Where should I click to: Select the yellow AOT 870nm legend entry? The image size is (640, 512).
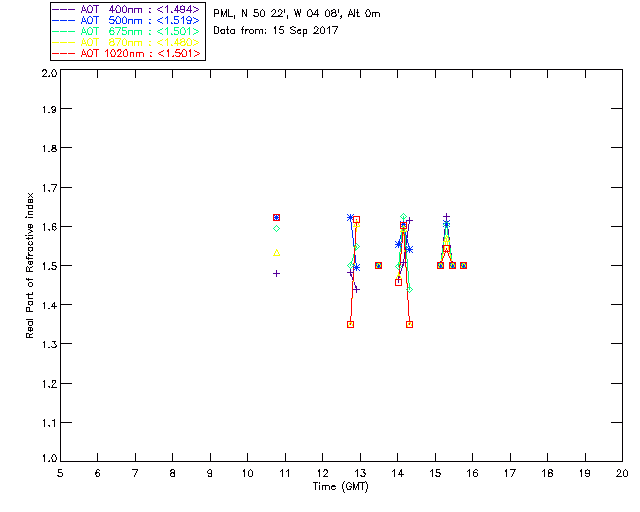click(127, 42)
